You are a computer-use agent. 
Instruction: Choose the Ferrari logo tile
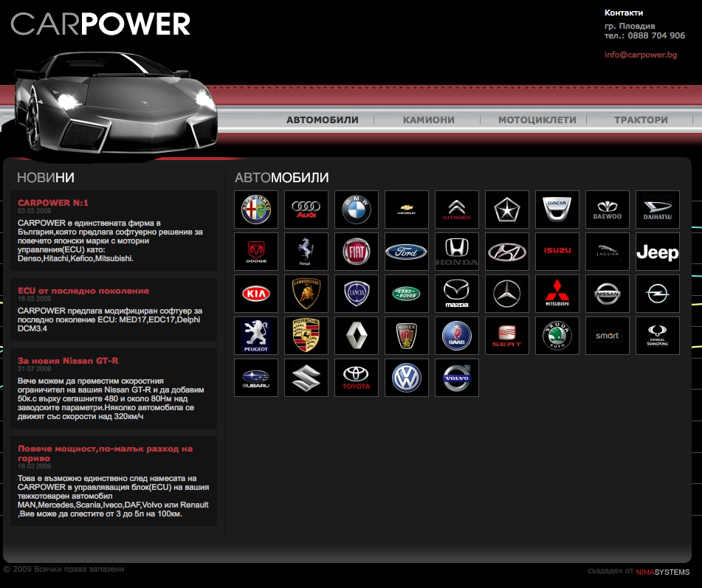coord(306,252)
